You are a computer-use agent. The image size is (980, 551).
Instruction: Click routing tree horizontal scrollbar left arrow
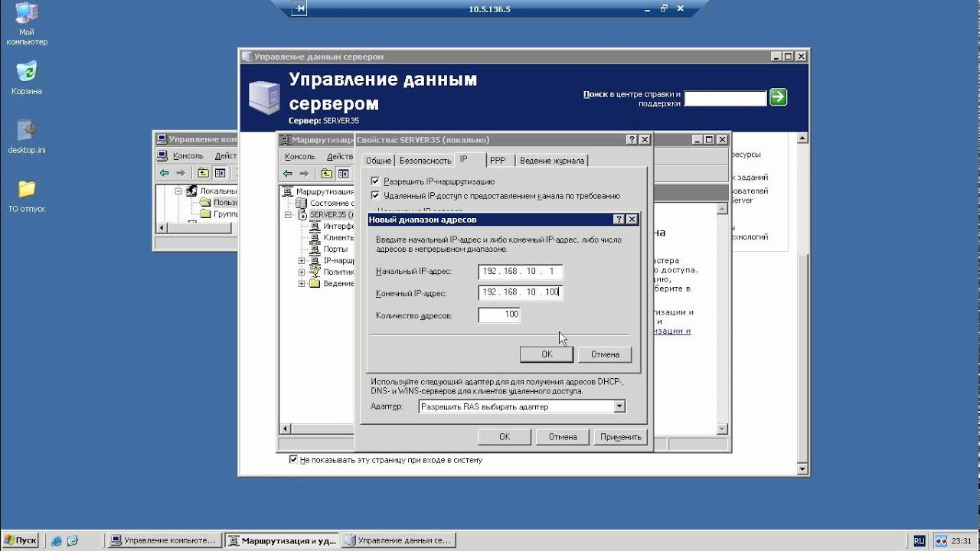[286, 429]
